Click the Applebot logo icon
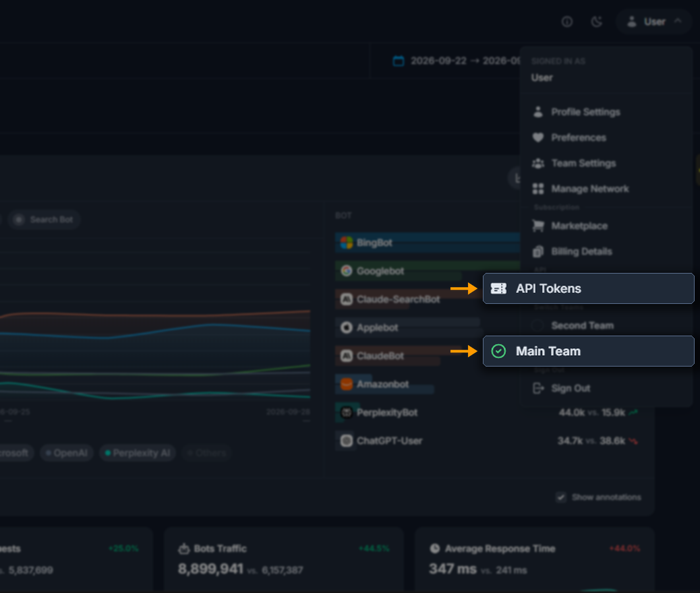 347,327
